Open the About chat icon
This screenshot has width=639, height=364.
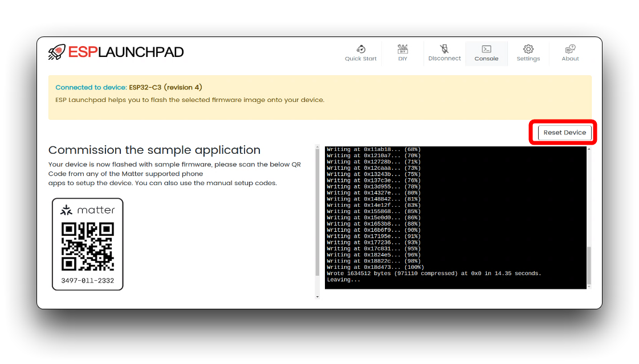[x=570, y=49]
